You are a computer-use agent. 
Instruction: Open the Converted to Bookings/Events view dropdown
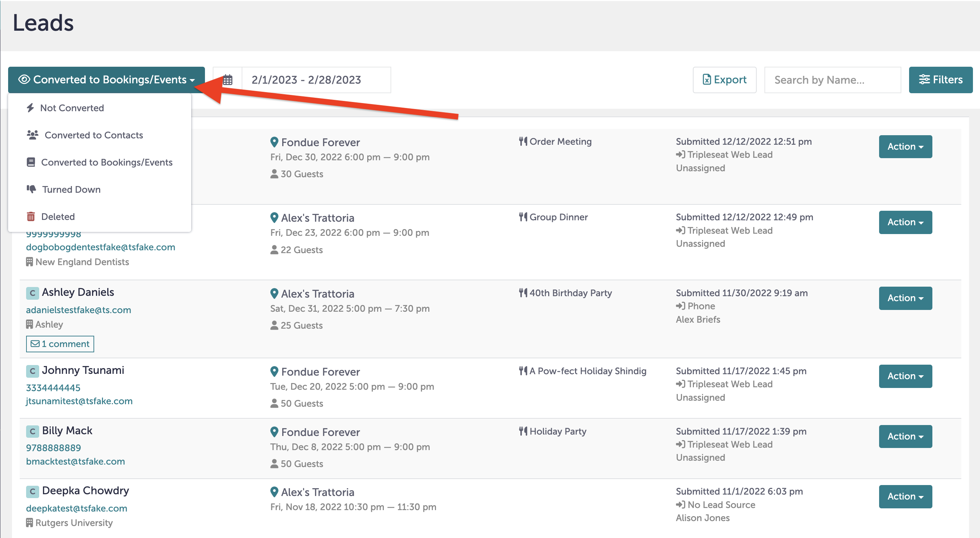(107, 79)
